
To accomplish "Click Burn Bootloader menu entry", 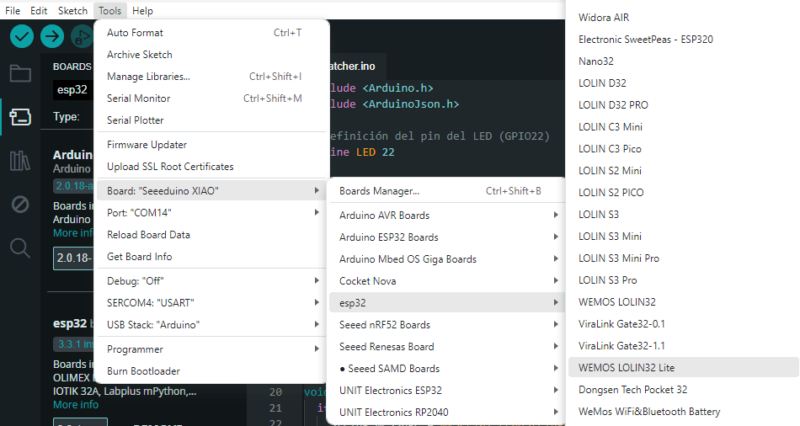I will 143,371.
